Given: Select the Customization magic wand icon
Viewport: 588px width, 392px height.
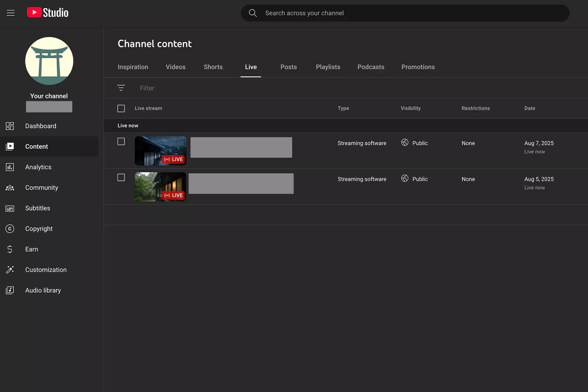Looking at the screenshot, I should coord(10,269).
